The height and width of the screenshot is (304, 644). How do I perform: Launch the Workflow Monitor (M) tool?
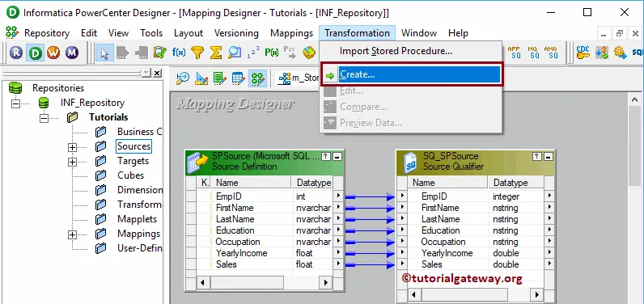pyautogui.click(x=72, y=53)
